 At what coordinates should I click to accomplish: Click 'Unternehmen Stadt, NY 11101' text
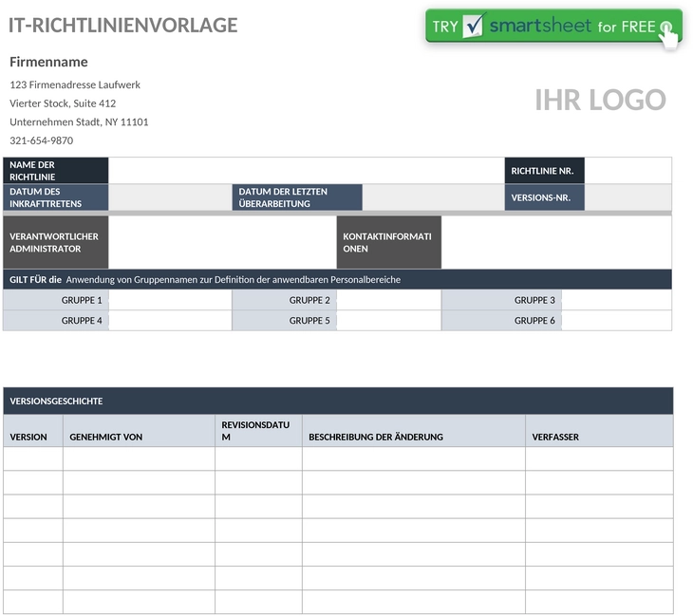click(79, 121)
